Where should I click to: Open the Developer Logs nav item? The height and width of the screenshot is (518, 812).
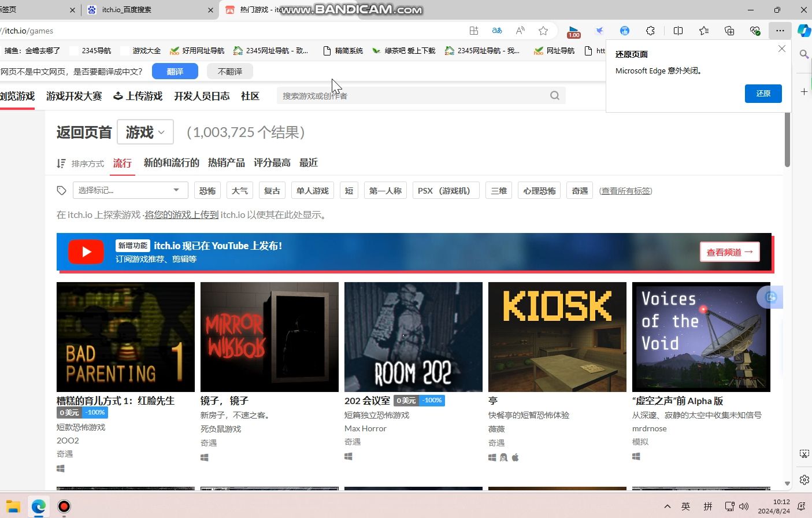tap(202, 96)
